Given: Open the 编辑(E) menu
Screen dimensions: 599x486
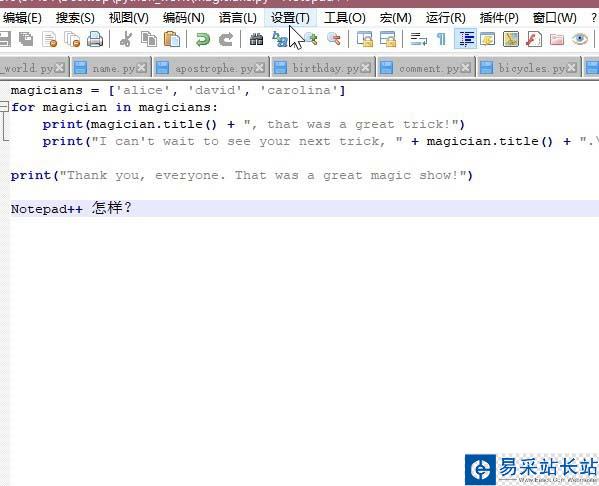Looking at the screenshot, I should (x=22, y=18).
